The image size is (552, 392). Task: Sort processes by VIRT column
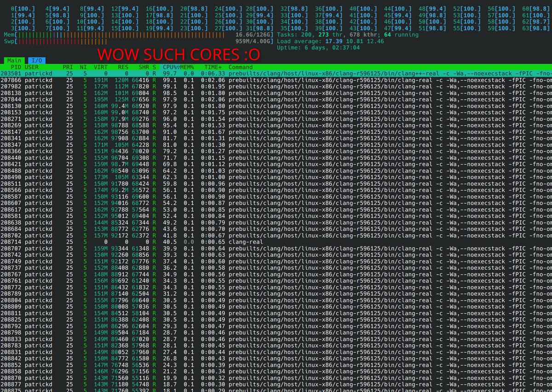coord(101,67)
